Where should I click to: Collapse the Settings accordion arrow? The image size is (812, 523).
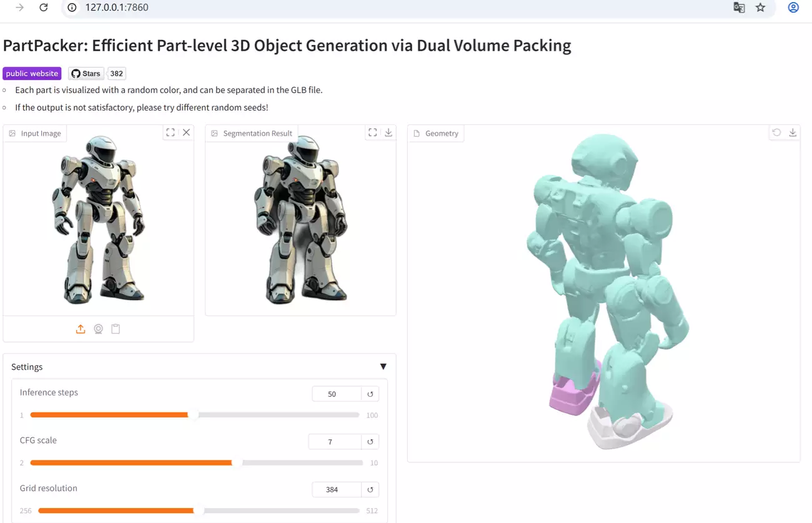(384, 367)
